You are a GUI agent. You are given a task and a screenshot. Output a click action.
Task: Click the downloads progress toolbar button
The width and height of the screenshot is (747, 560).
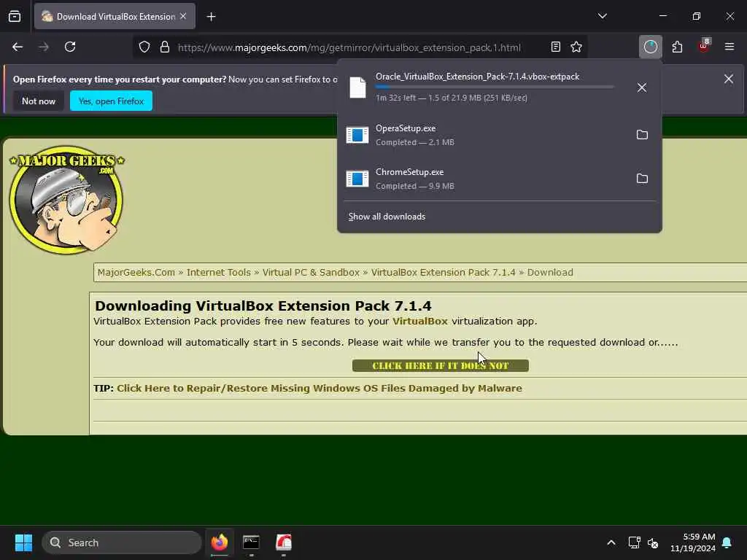coord(650,47)
